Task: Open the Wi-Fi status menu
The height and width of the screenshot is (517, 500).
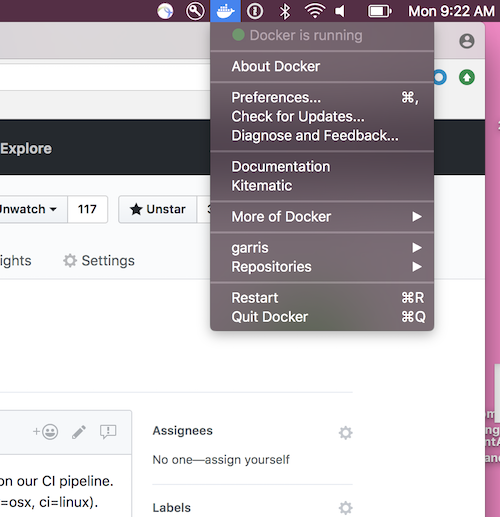Action: pyautogui.click(x=315, y=11)
